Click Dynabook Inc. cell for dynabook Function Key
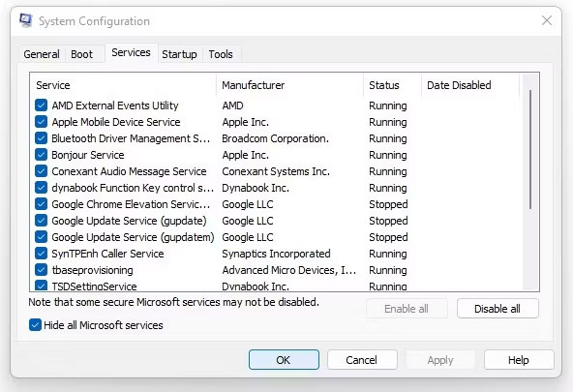This screenshot has height=392, width=573. [256, 188]
